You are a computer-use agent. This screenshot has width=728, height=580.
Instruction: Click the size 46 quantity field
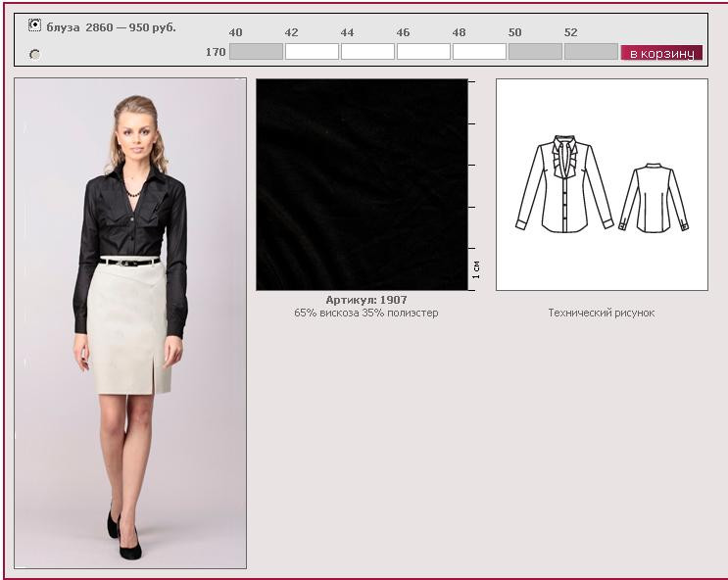(423, 52)
